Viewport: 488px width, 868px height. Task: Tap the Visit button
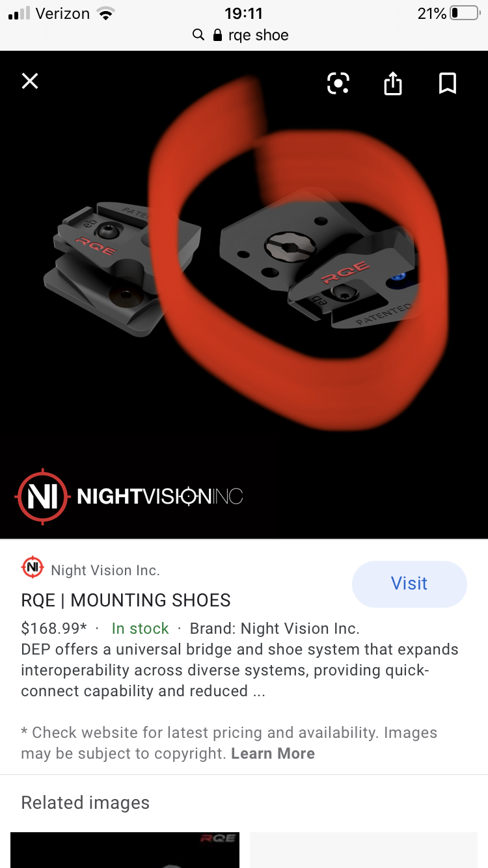tap(409, 584)
